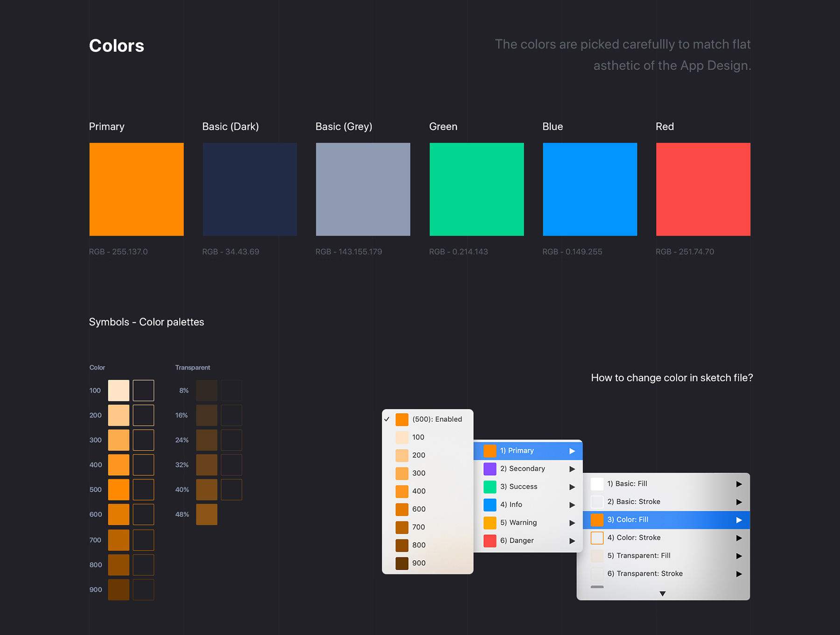Choose the 900 shade in the list
Viewport: 840px width, 635px height.
[419, 563]
